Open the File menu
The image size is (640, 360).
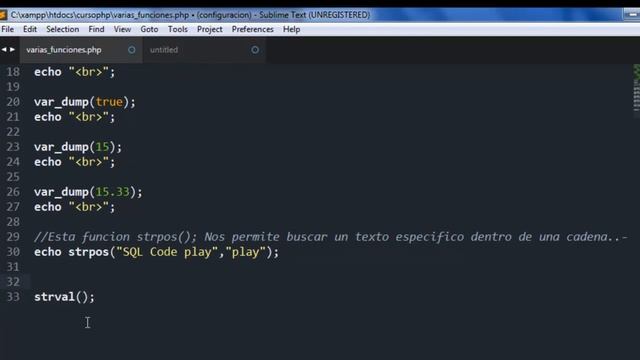pyautogui.click(x=7, y=29)
